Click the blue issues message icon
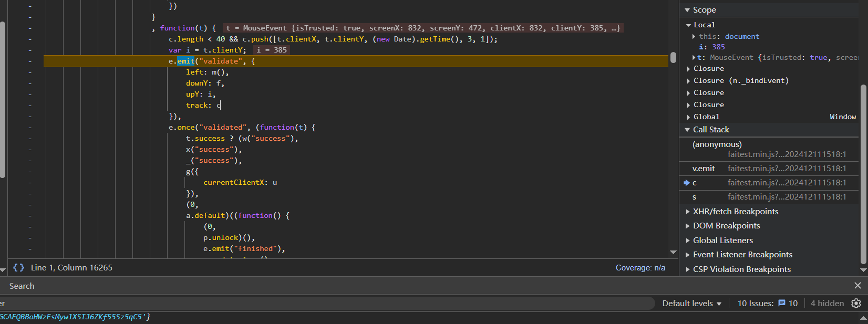This screenshot has width=868, height=324. coord(782,304)
